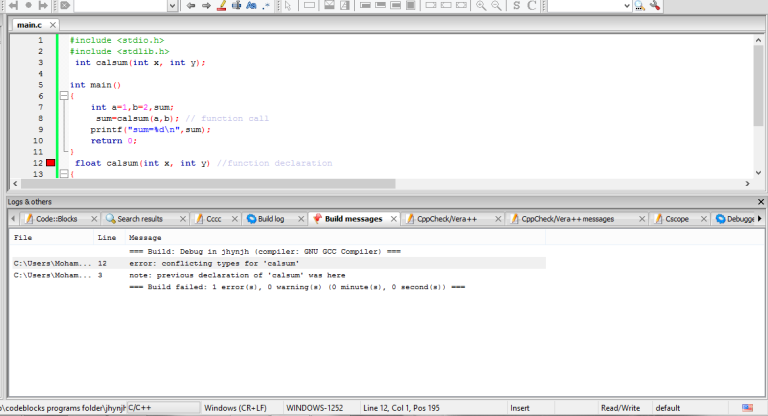Collapse the main function fold at line 6

[x=64, y=96]
